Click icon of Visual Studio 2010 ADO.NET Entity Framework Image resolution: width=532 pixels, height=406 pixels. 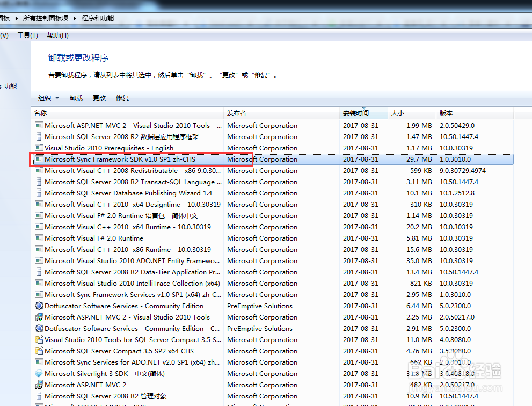pos(39,260)
